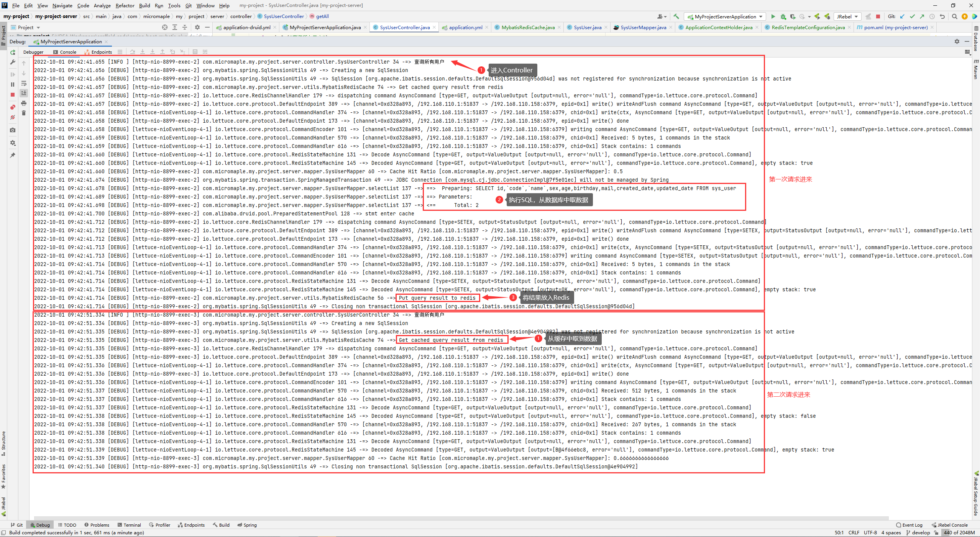Open Search Everywhere magnifier
This screenshot has width=980, height=537.
click(x=955, y=16)
